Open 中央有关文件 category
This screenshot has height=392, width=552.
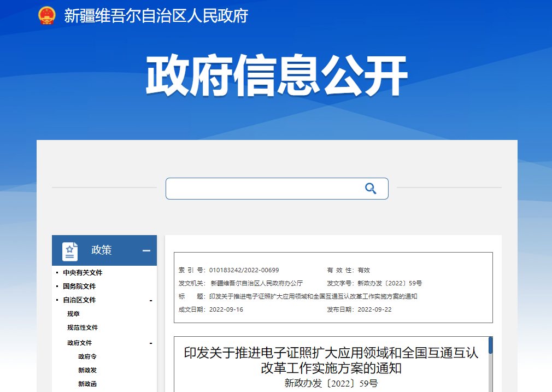pyautogui.click(x=83, y=273)
